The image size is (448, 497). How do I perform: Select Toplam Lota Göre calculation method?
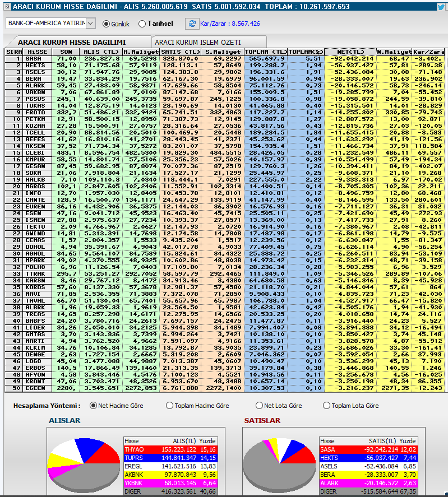pos(326,406)
